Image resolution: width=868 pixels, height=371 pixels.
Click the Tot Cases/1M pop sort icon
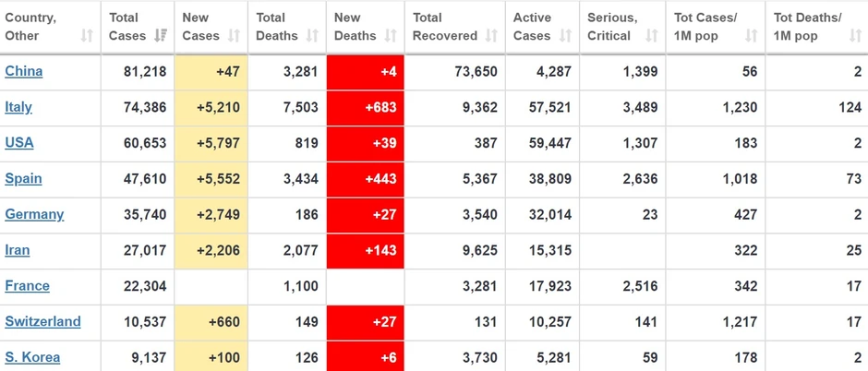pos(751,36)
